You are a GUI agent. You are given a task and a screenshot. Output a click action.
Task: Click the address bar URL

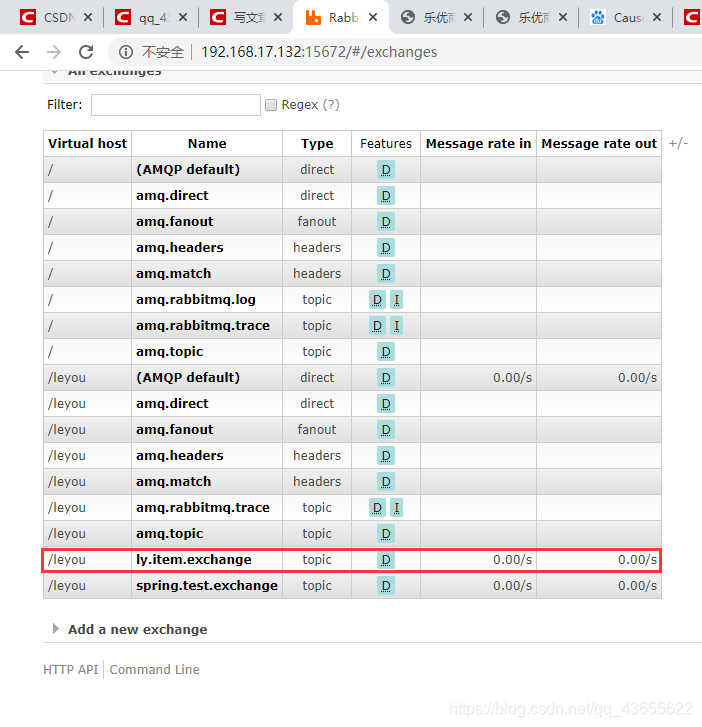[x=319, y=52]
